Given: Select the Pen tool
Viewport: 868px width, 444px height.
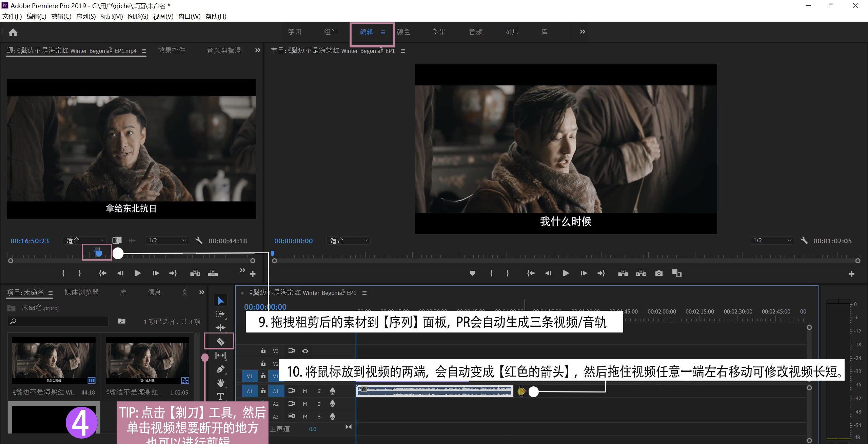Looking at the screenshot, I should click(x=220, y=369).
